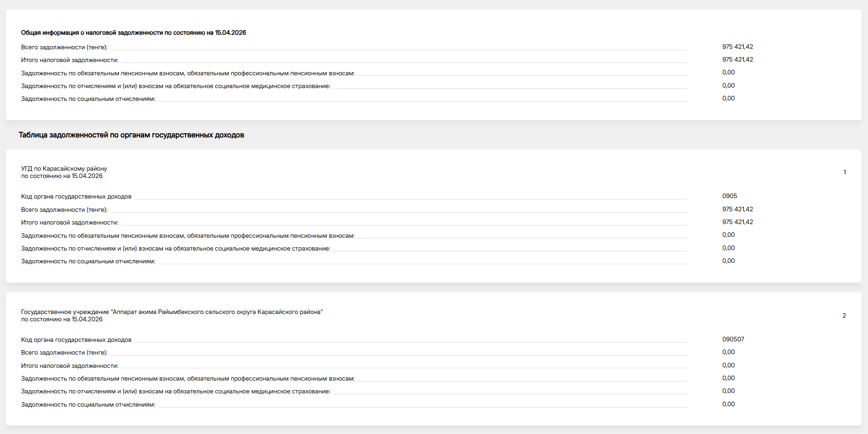Click the general tax debt information heading
The image size is (868, 434).
point(133,33)
